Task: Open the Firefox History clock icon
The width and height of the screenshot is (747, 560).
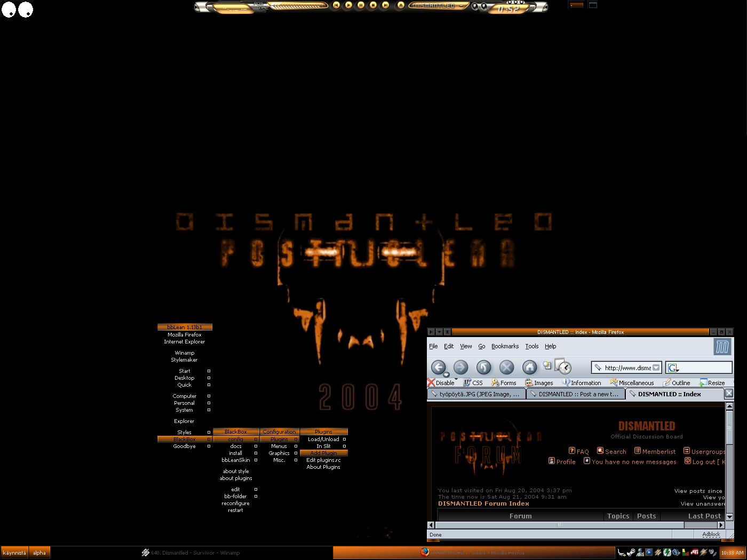Action: (563, 366)
